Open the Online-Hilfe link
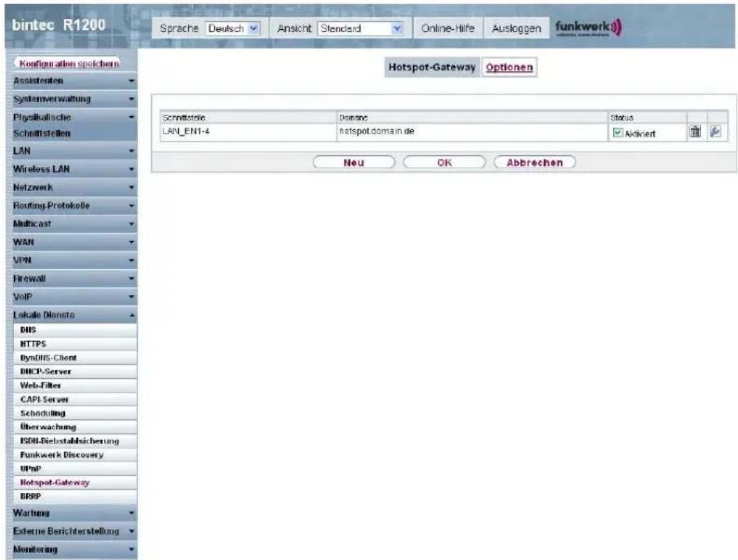The width and height of the screenshot is (738, 560). coord(447,29)
